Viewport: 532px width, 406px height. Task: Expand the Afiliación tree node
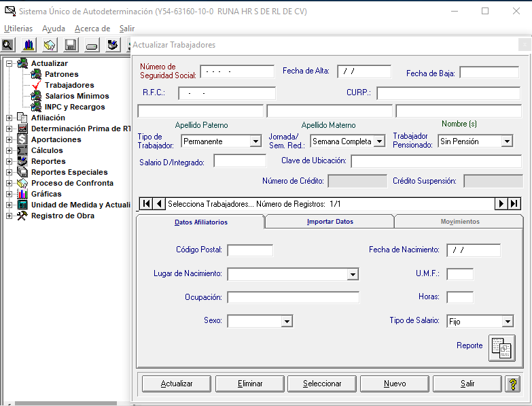tap(9, 118)
